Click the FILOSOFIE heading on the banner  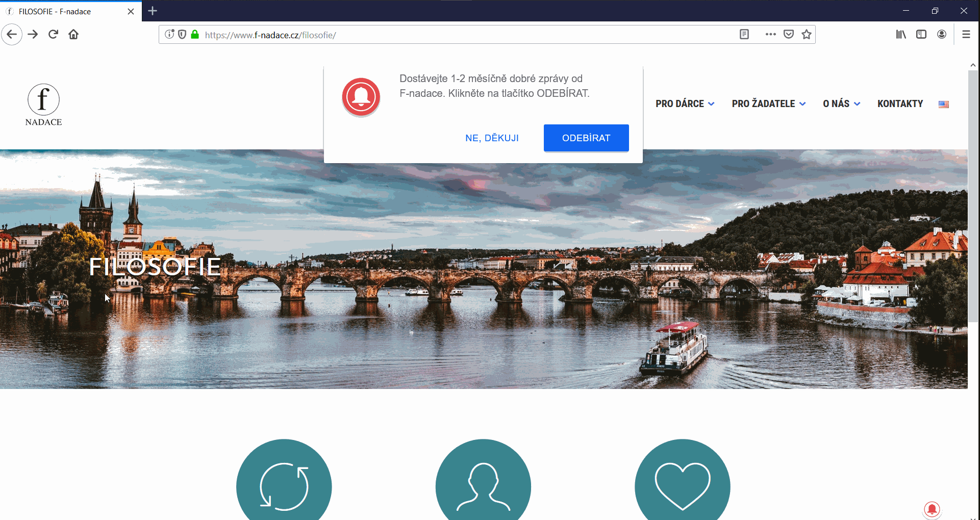[155, 267]
